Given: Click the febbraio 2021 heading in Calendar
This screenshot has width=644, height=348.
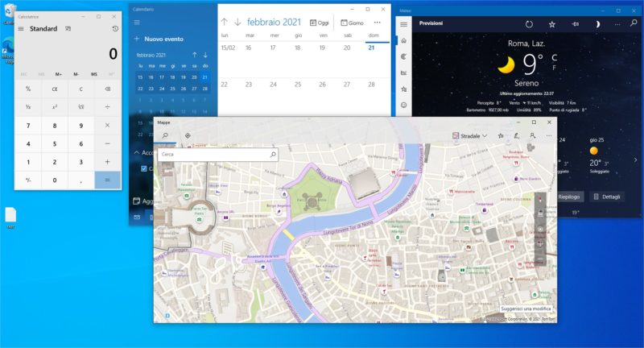Looking at the screenshot, I should pos(274,23).
